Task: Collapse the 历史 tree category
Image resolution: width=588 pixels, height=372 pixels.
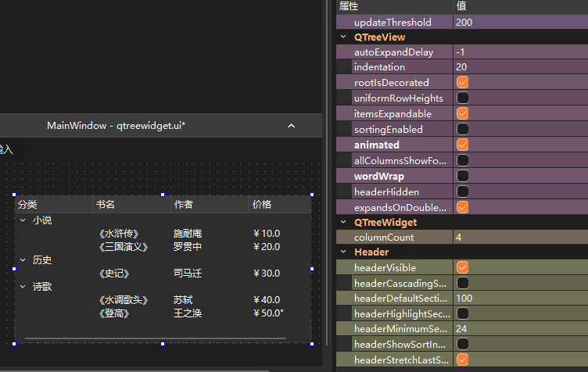Action: click(22, 259)
